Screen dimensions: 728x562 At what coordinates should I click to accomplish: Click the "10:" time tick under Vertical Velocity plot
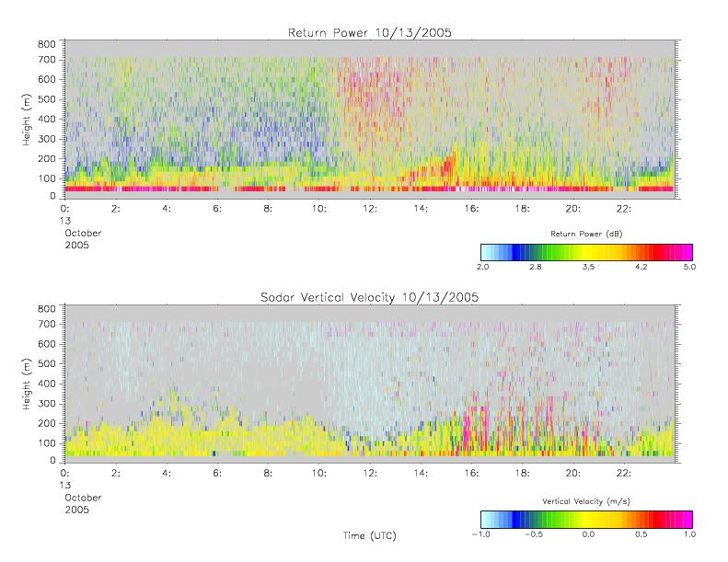click(x=319, y=474)
